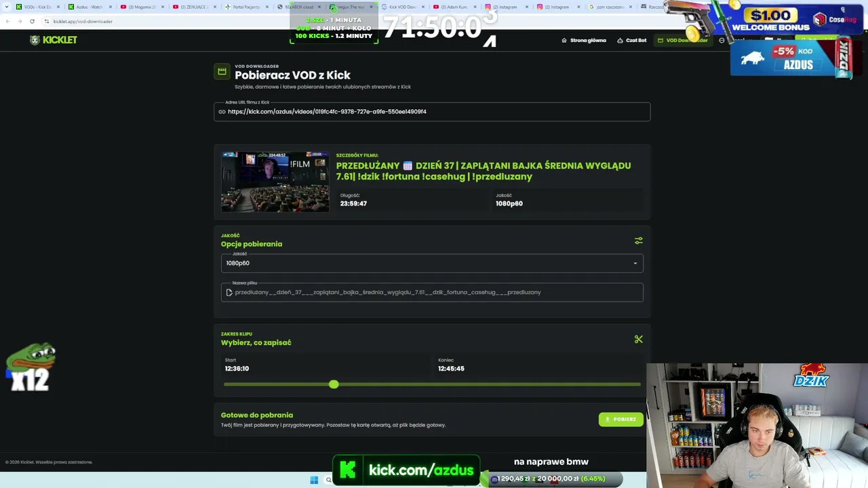
Task: Reload the kicklet.app page
Action: click(x=32, y=21)
